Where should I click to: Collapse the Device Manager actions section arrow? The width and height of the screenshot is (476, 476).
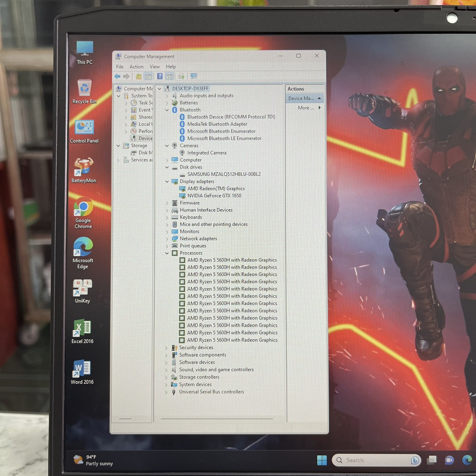pyautogui.click(x=319, y=98)
